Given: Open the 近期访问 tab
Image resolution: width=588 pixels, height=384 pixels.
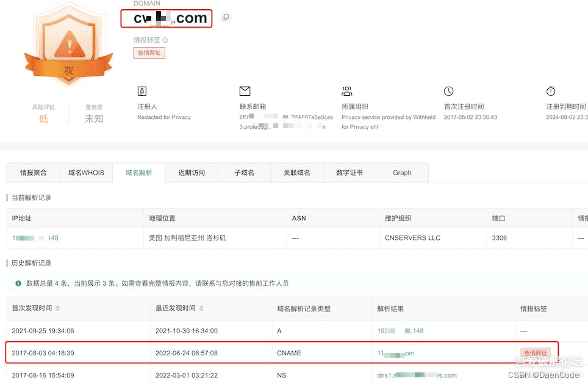Looking at the screenshot, I should 192,173.
